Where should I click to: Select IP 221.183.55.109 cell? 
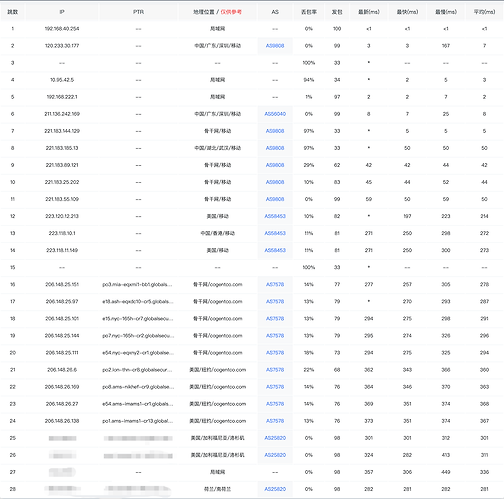click(62, 199)
